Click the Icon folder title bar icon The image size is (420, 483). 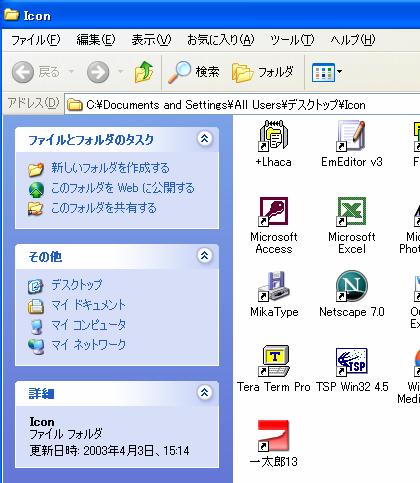pyautogui.click(x=11, y=15)
